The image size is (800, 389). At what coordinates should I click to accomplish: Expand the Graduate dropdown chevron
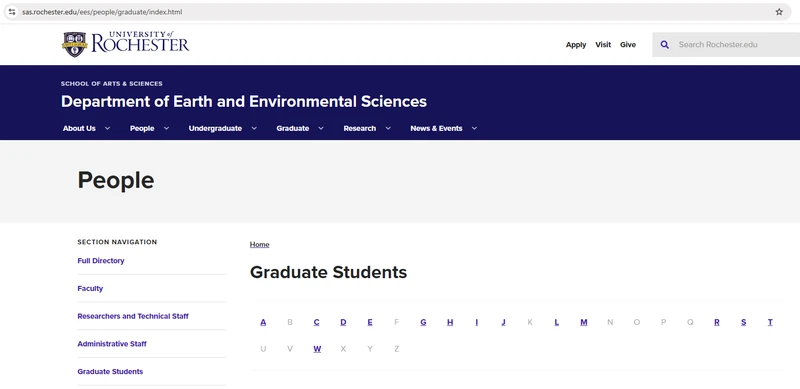320,128
